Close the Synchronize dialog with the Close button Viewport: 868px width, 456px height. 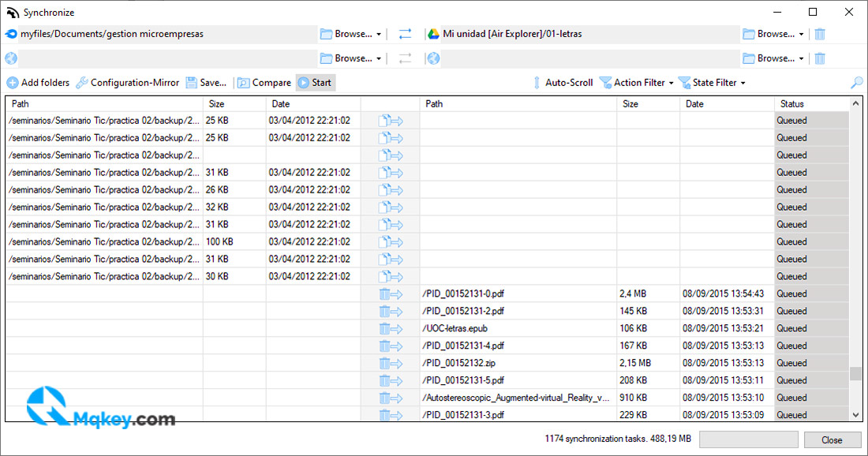(x=832, y=440)
